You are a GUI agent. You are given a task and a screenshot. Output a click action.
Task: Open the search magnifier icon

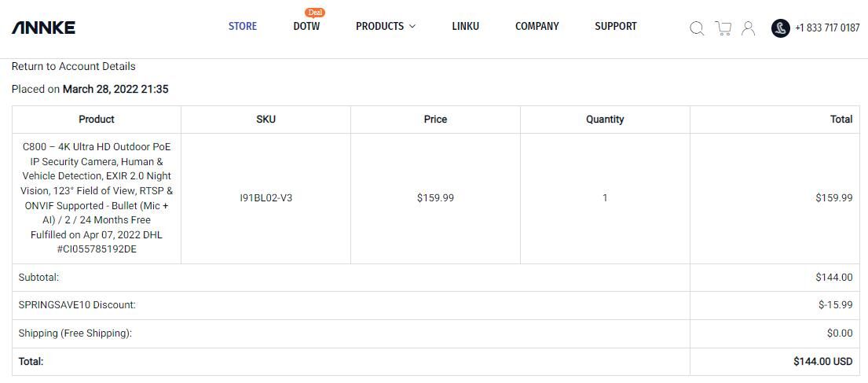[697, 28]
